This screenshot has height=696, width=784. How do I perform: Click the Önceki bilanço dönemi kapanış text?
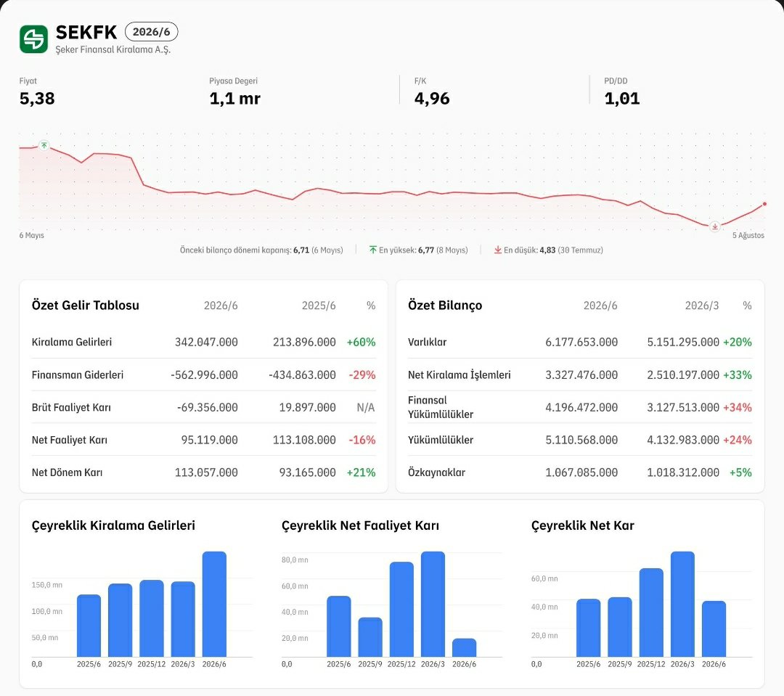pos(261,250)
